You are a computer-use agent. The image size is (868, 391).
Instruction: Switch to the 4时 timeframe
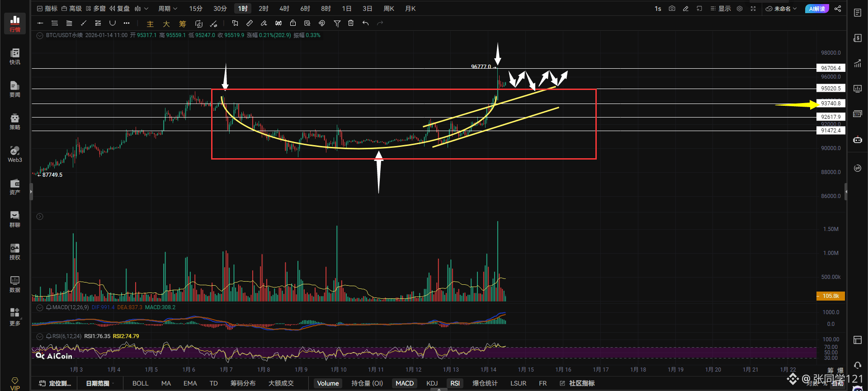[x=284, y=9]
